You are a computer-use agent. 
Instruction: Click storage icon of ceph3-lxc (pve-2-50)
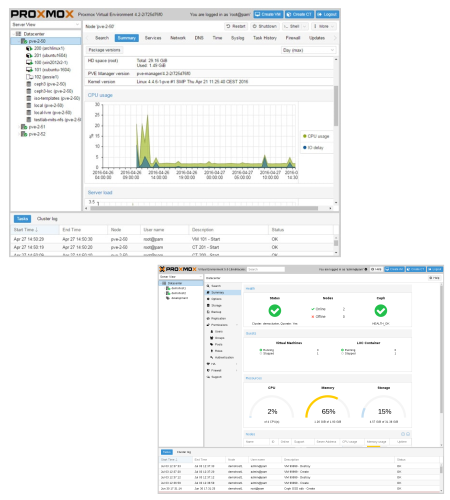point(29,91)
